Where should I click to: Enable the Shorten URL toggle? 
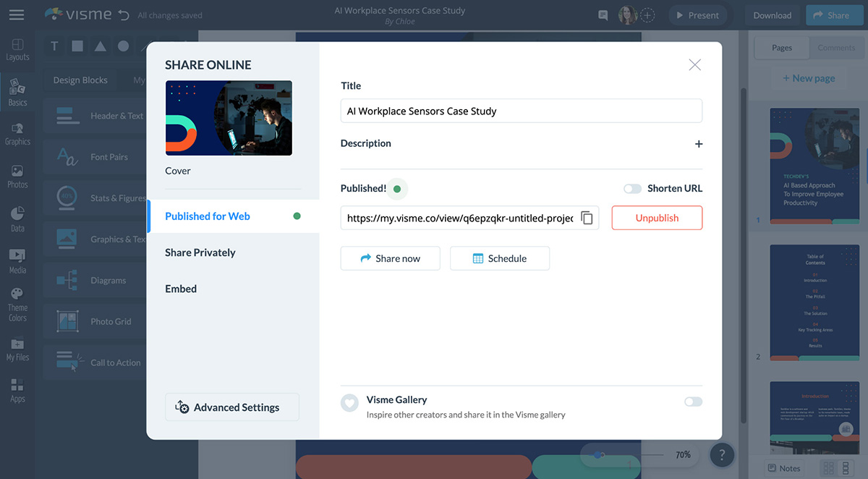tap(631, 188)
